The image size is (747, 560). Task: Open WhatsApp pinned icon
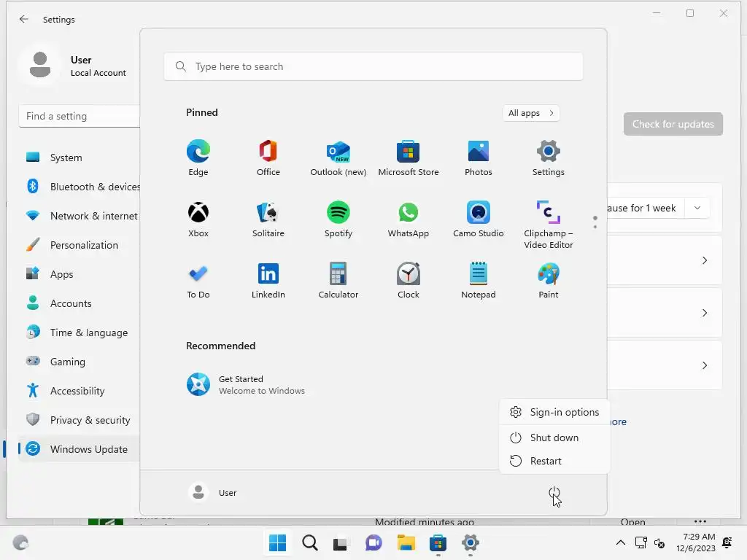(x=409, y=219)
